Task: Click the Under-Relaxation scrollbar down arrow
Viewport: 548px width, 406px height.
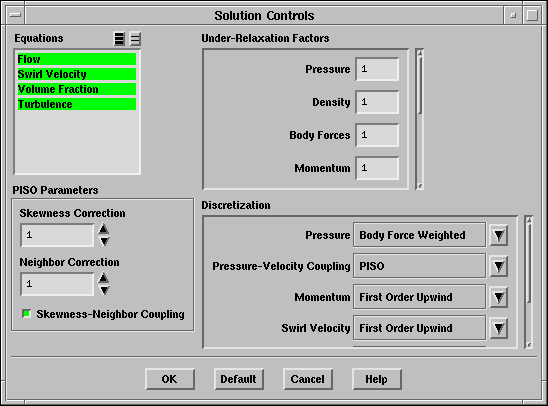Action: pyautogui.click(x=420, y=186)
